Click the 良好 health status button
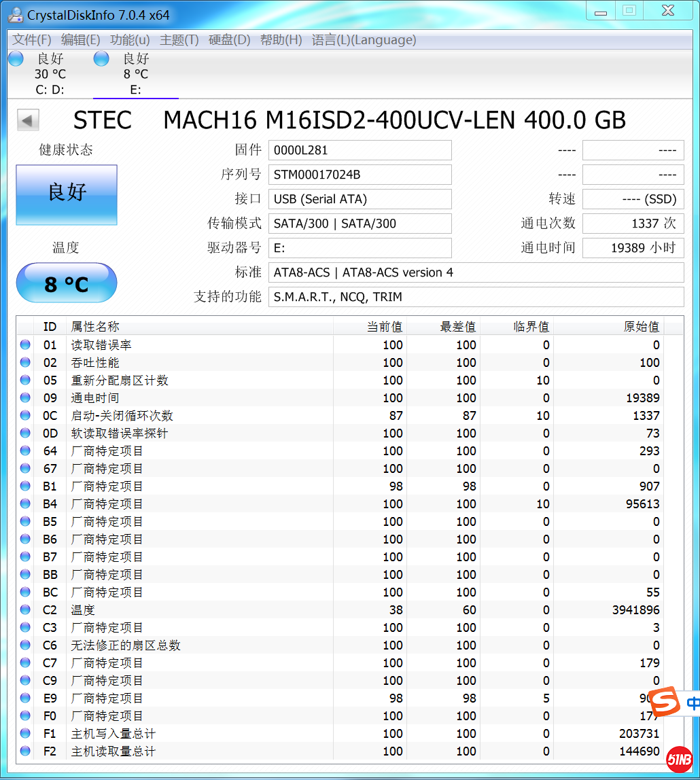700x780 pixels. [67, 195]
